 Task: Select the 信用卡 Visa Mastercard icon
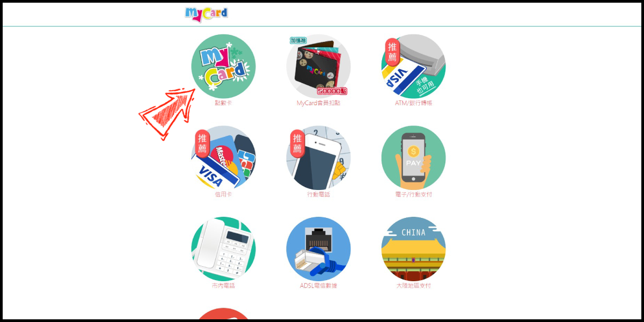(223, 158)
